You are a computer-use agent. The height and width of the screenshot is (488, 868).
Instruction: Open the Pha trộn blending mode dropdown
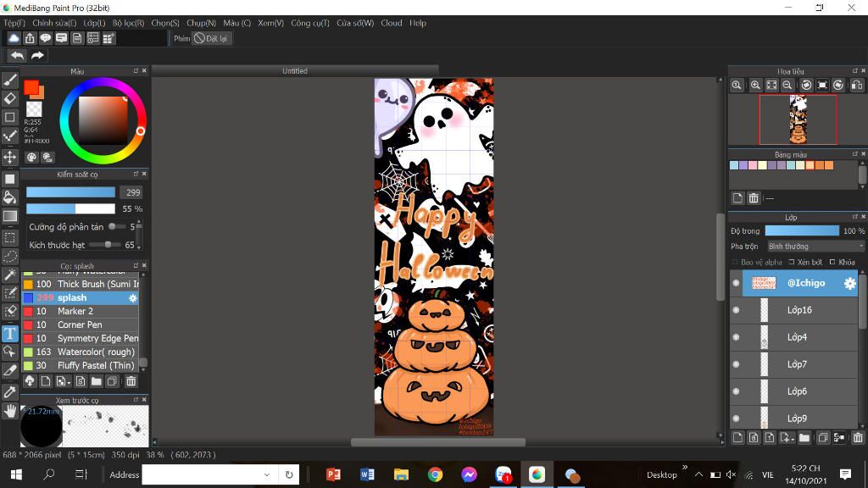815,247
